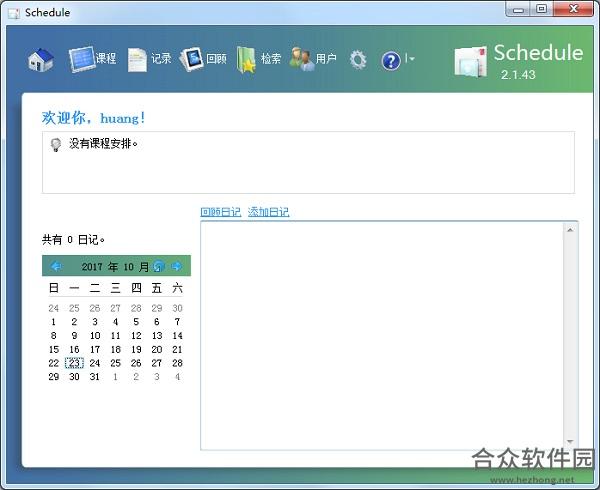Image resolution: width=600 pixels, height=490 pixels.
Task: Click the diary scrollbar up arrow
Action: tap(570, 230)
